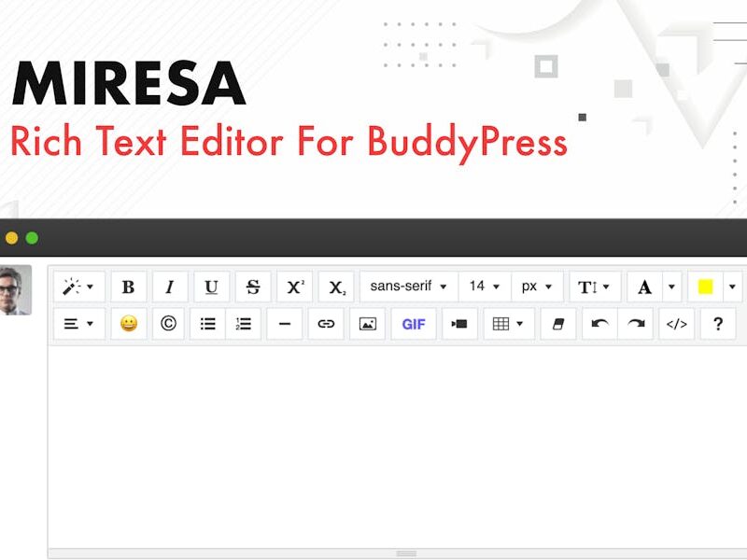The image size is (747, 560).
Task: Open the px font unit dropdown
Action: [537, 287]
